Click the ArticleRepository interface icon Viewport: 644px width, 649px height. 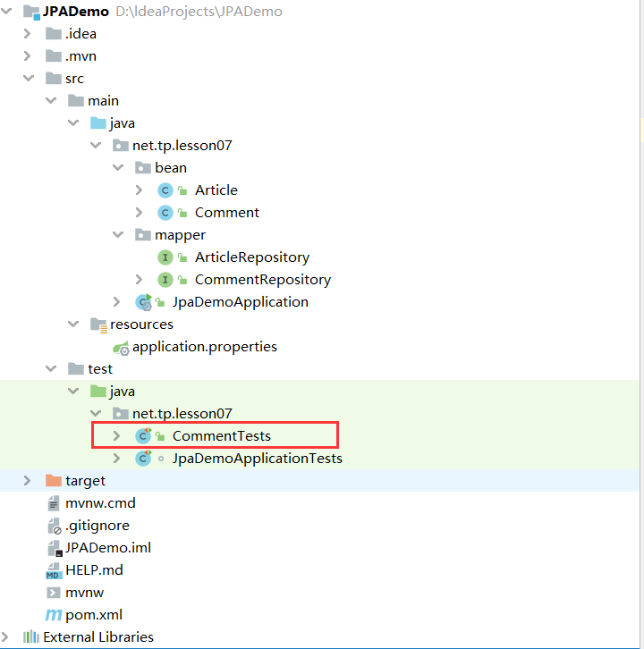click(165, 257)
